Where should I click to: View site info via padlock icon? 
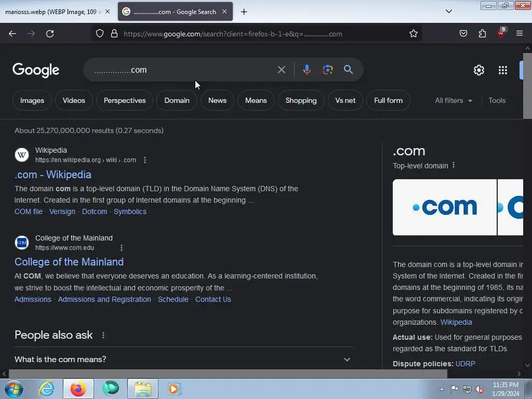(114, 34)
